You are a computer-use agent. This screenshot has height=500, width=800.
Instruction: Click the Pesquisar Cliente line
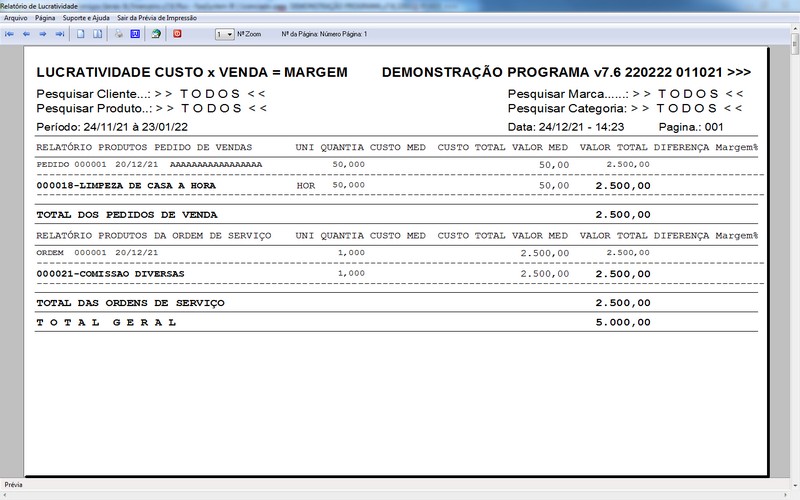[x=151, y=94]
